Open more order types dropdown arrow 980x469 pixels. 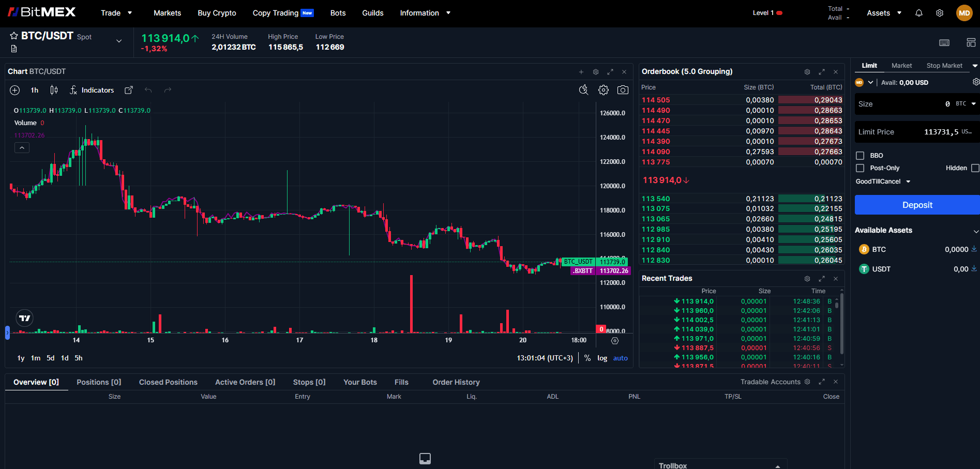(975, 66)
